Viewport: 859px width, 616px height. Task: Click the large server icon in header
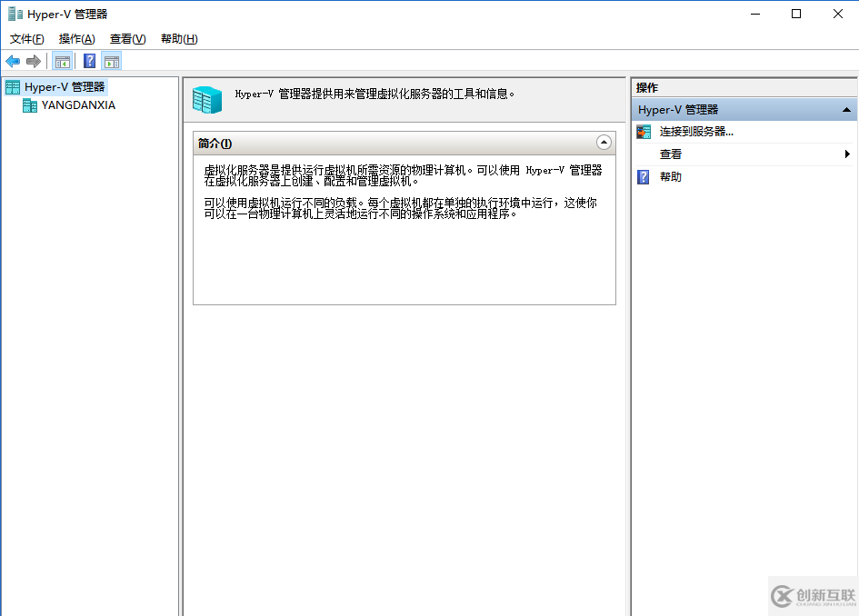point(207,99)
